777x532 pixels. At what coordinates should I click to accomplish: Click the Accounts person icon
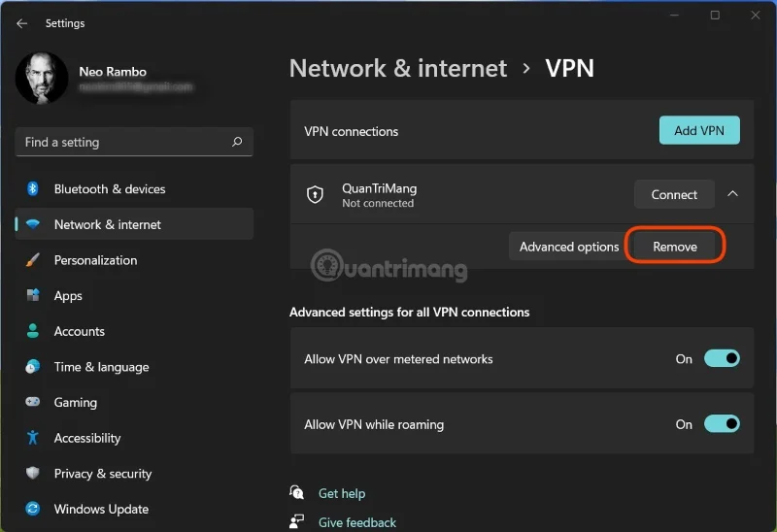pyautogui.click(x=33, y=331)
